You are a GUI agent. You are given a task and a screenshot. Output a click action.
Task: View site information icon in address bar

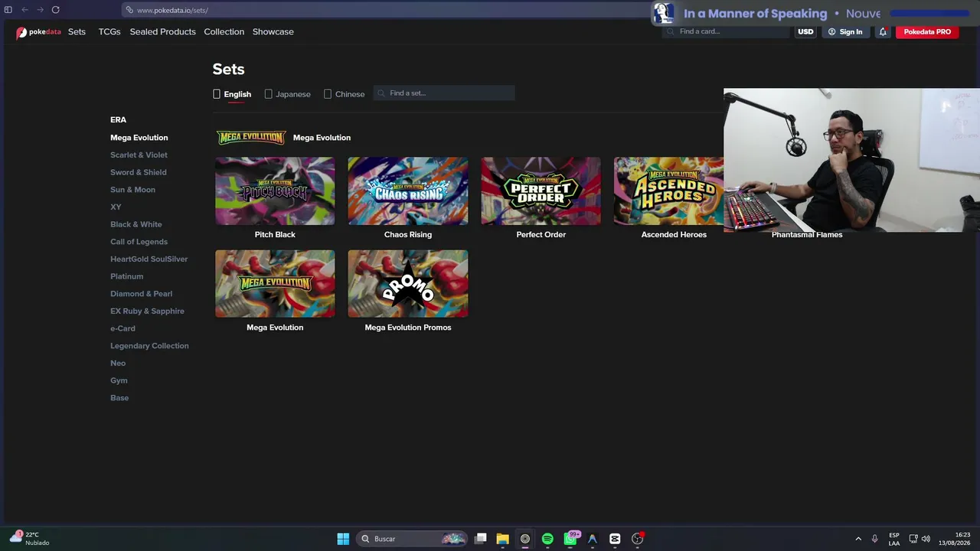tap(129, 10)
